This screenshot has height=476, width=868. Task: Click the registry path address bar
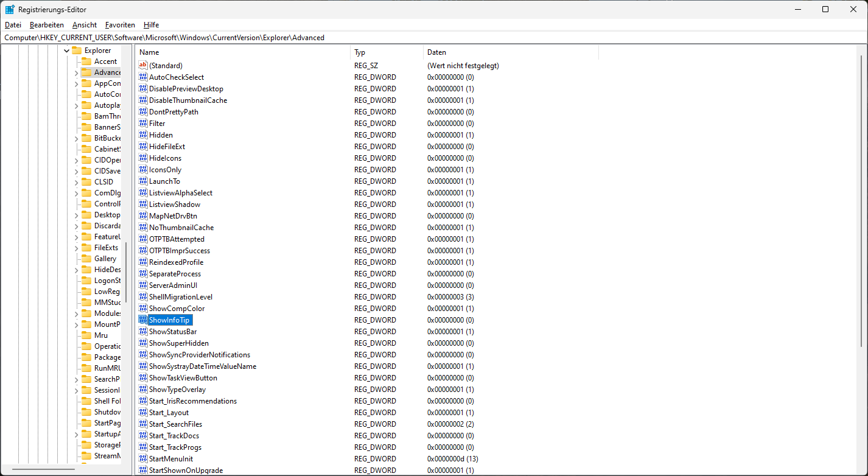click(x=433, y=37)
